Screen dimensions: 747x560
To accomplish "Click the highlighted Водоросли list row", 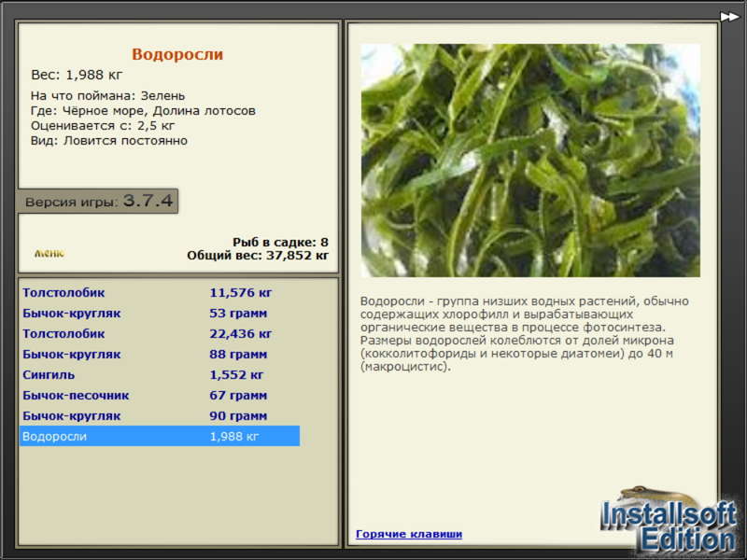I will coord(160,436).
